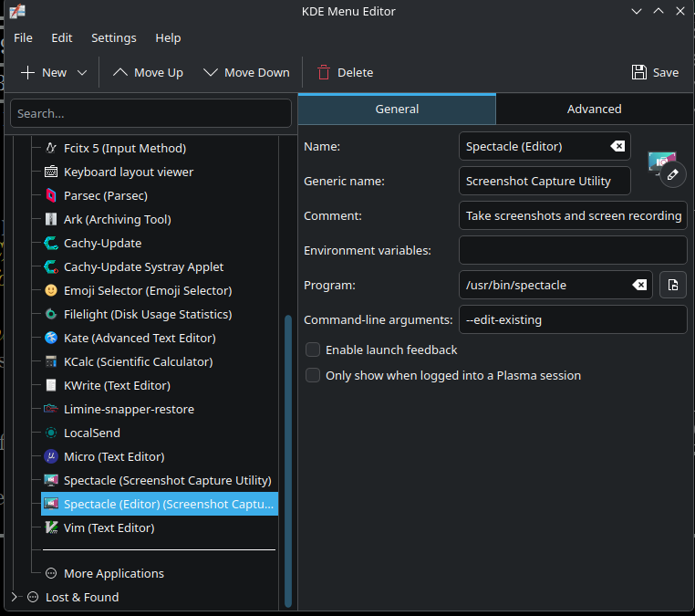The image size is (695, 616).
Task: Click Move Down in the toolbar
Action: pyautogui.click(x=246, y=73)
